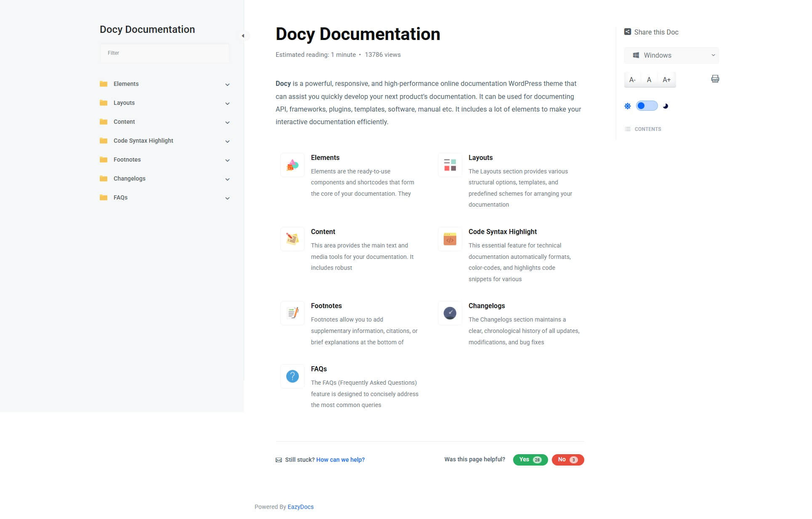Screen dimensions: 812x519
Task: Click Share this Doc
Action: pyautogui.click(x=656, y=32)
